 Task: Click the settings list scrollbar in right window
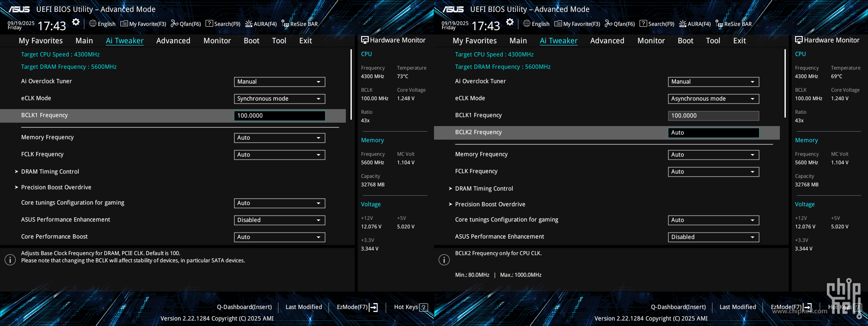[785, 83]
